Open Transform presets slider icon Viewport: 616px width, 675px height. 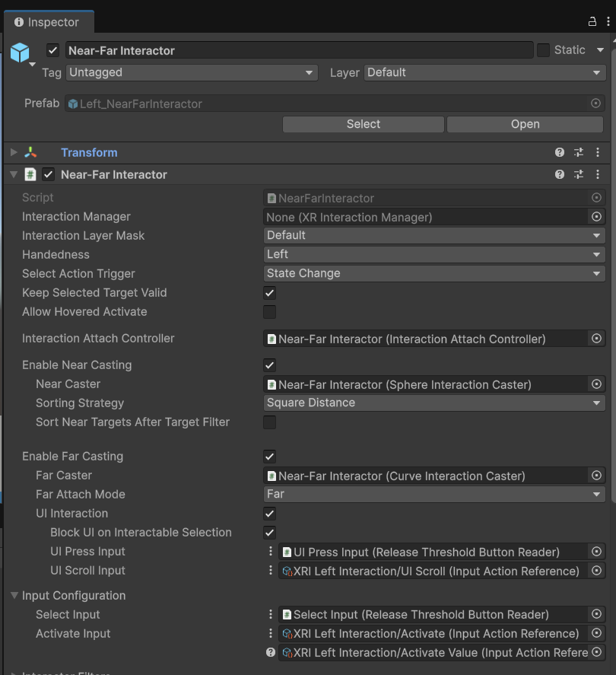[579, 152]
